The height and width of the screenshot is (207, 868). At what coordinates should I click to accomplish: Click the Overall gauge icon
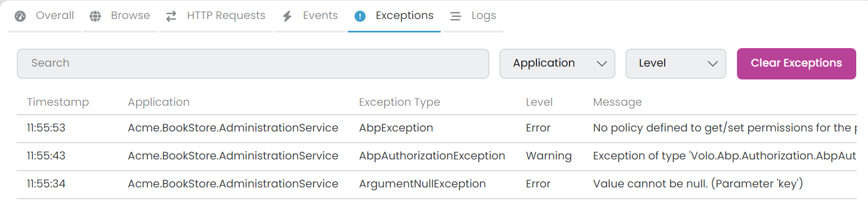coord(20,16)
